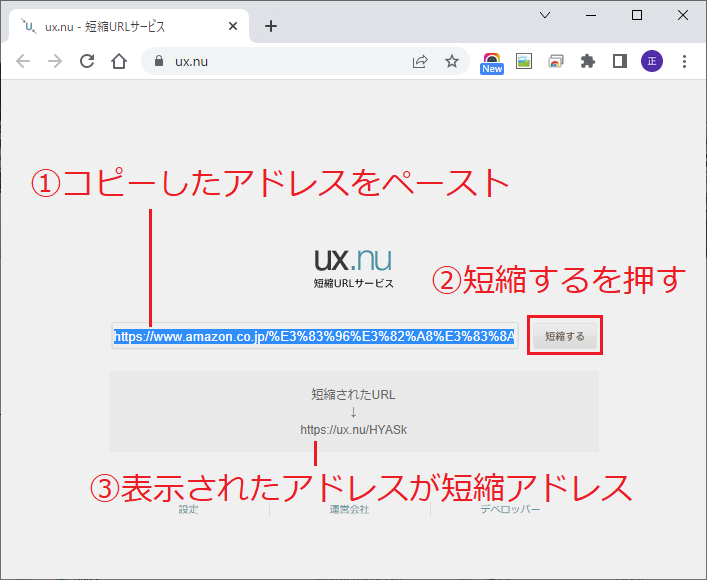707x580 pixels.
Task: Click the URL input field with Amazon address
Action: (315, 336)
